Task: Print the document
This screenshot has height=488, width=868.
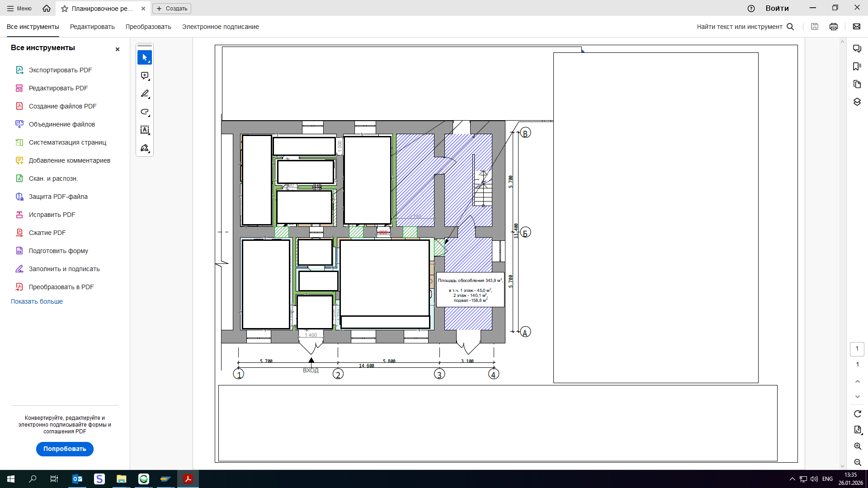Action: (834, 27)
